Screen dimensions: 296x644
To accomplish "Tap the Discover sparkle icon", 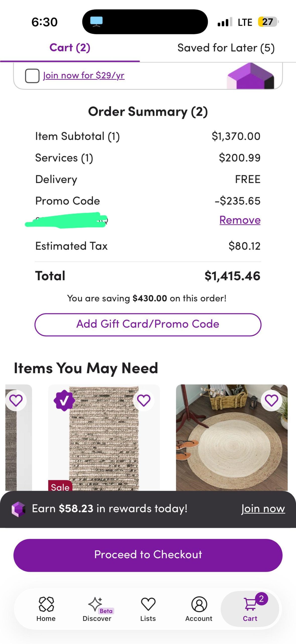I will (95, 604).
